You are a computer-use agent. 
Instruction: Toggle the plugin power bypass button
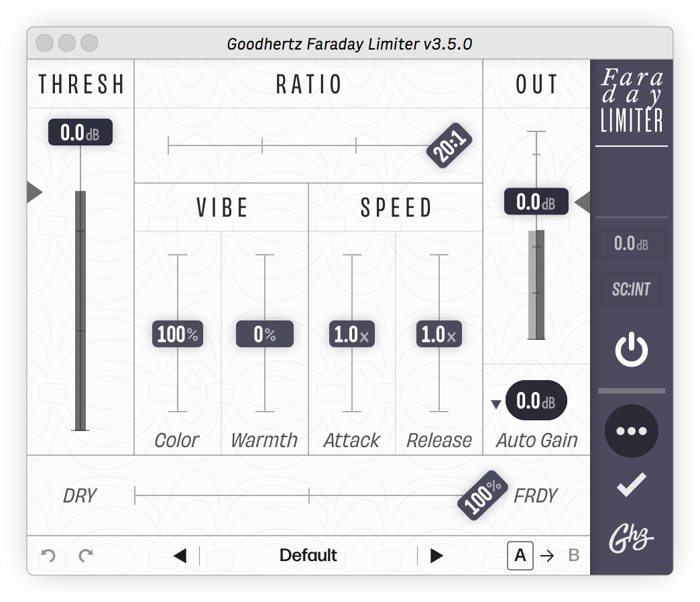tap(631, 349)
